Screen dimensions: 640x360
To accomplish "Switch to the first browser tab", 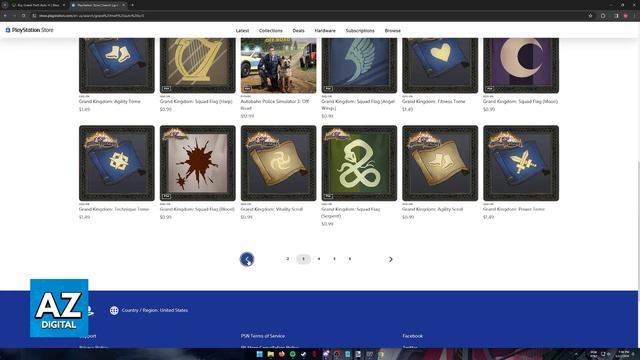I will coord(38,5).
